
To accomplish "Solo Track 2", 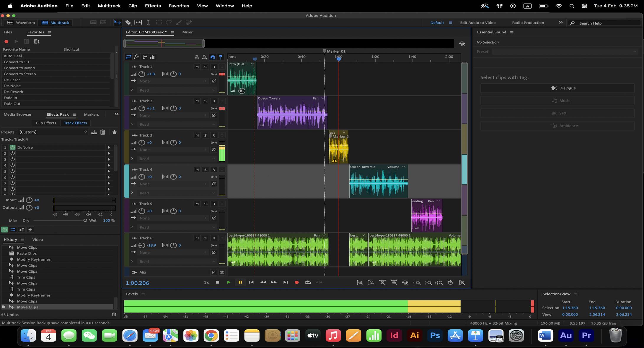I will point(205,101).
